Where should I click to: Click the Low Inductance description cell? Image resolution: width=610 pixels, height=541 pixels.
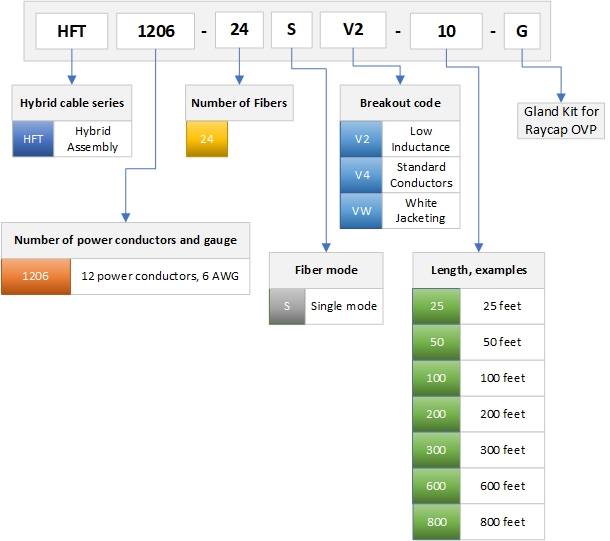421,139
